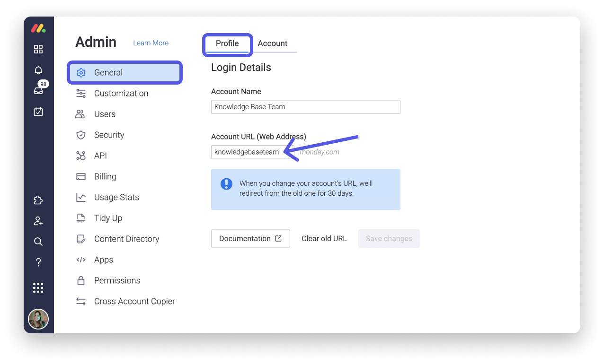Viewport: 604px width, 364px height.
Task: Open notifications bell icon
Action: click(38, 70)
